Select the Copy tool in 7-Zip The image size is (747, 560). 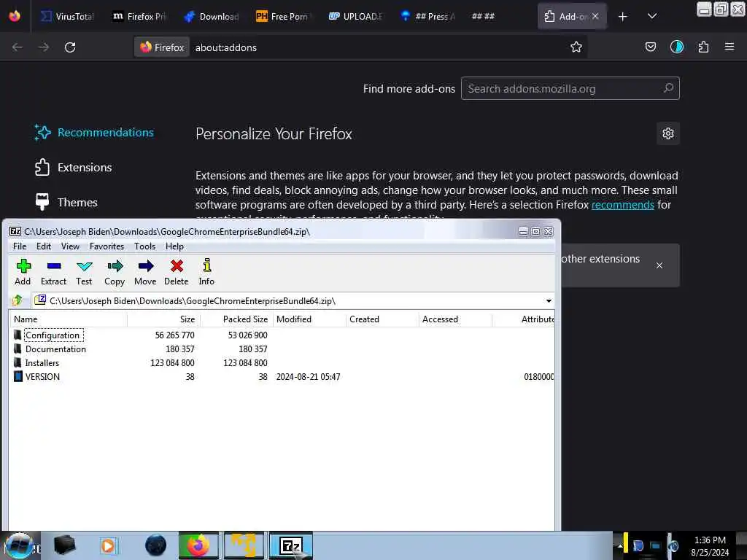[115, 272]
